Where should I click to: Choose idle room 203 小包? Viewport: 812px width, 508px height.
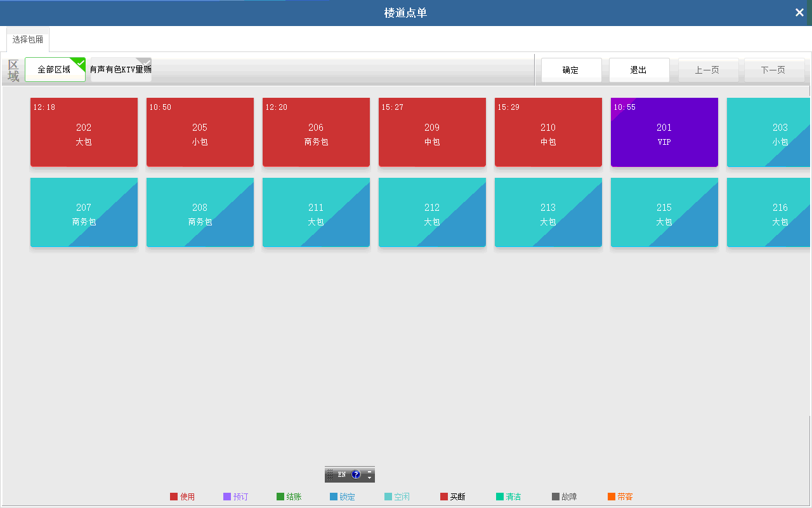(769, 132)
